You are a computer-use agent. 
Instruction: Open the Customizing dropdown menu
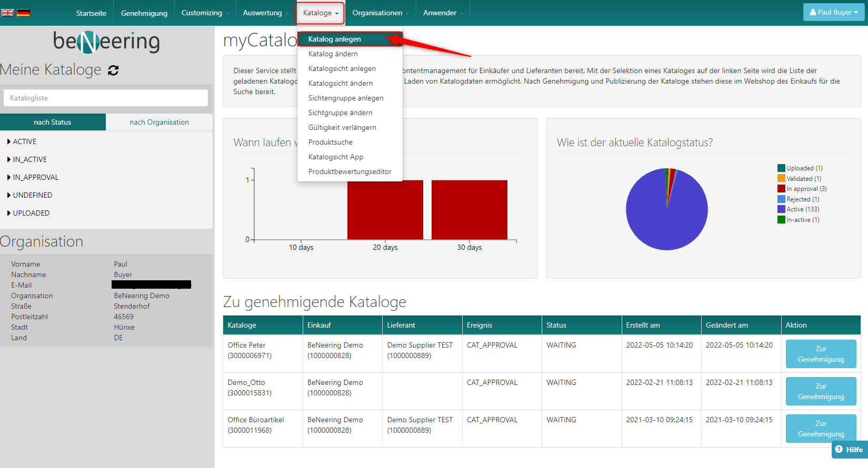pyautogui.click(x=205, y=13)
